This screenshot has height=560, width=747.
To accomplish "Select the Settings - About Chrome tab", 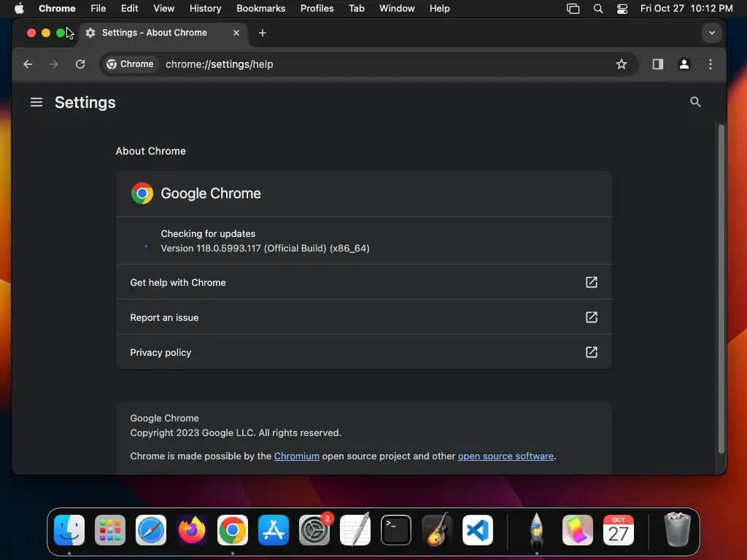I will [x=163, y=33].
